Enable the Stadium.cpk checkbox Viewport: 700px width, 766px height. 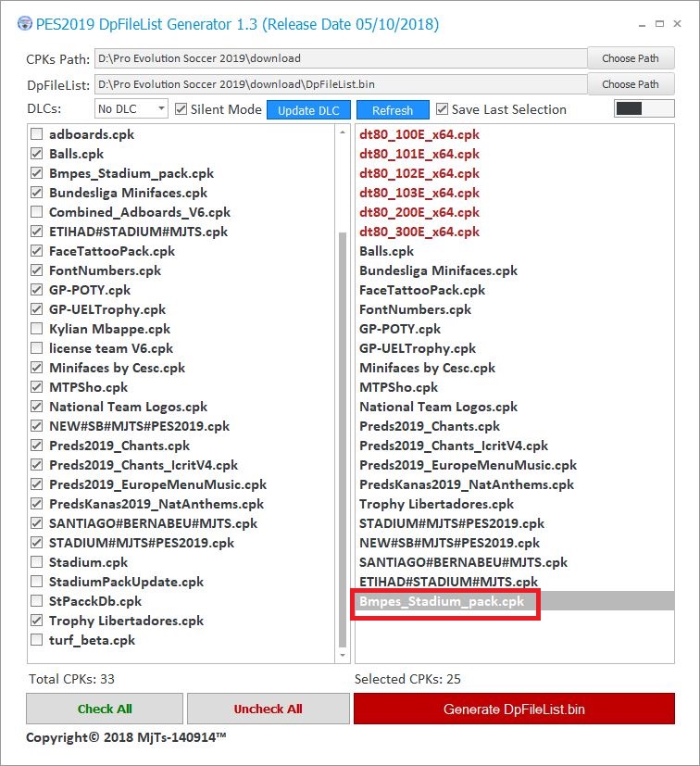(x=37, y=562)
